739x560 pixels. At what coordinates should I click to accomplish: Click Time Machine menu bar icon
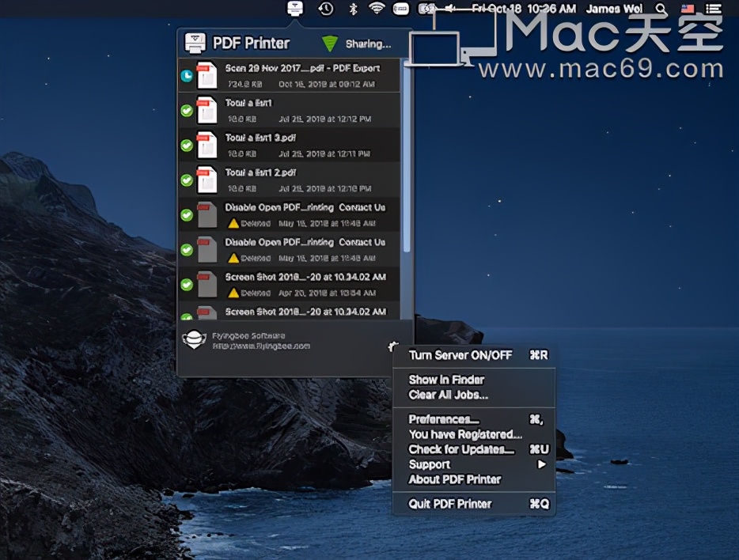point(326,9)
